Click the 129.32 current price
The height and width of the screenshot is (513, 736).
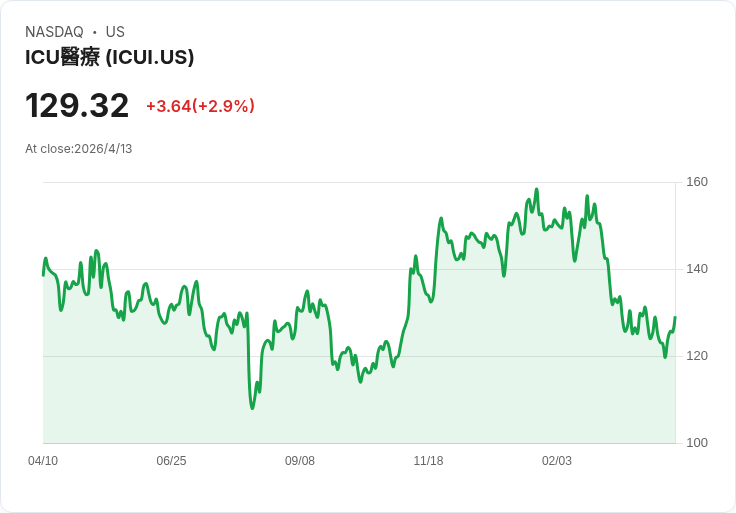coord(77,106)
